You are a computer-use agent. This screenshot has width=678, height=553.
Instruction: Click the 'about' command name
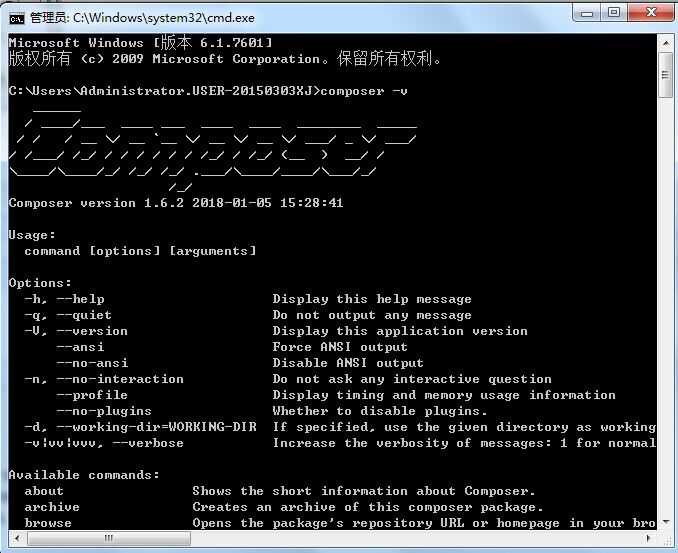[x=44, y=491]
